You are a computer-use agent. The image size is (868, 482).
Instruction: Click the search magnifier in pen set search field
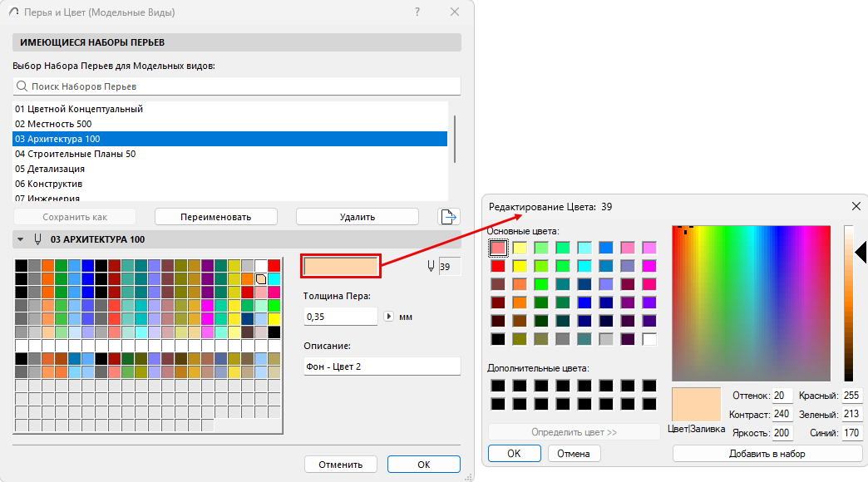click(x=22, y=86)
